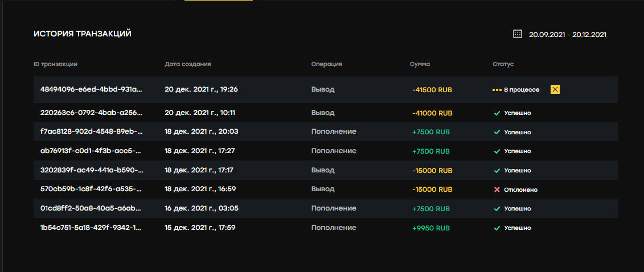Click the Статус column header
This screenshot has height=272, width=644.
[503, 64]
